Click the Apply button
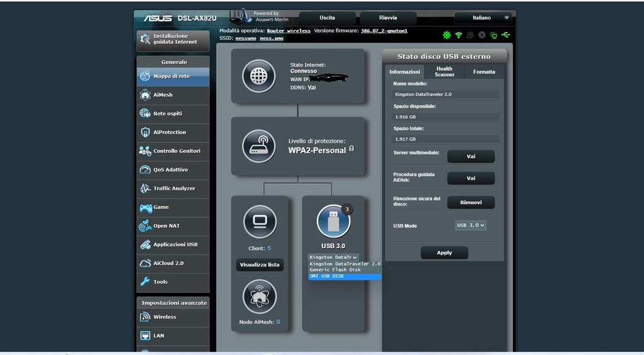 (x=445, y=253)
